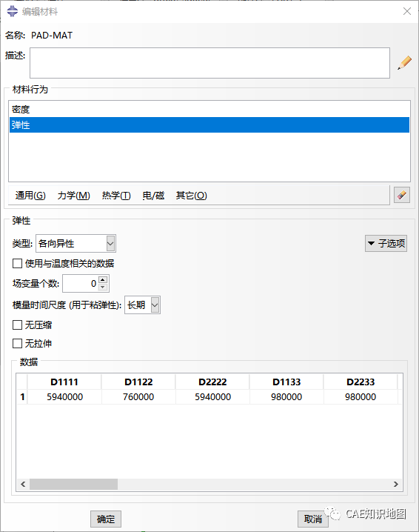Click the 确定 button

coord(106,519)
